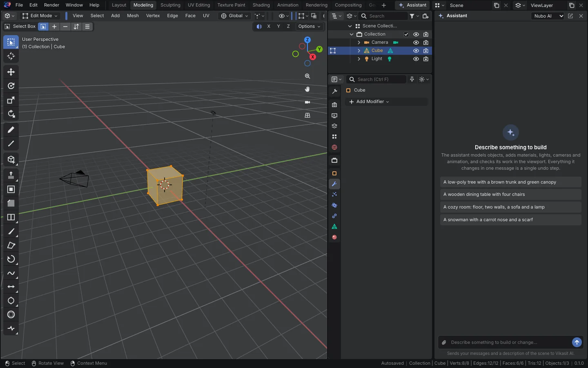This screenshot has height=368, width=588.
Task: Hide the Camera in outliner
Action: [x=416, y=43]
